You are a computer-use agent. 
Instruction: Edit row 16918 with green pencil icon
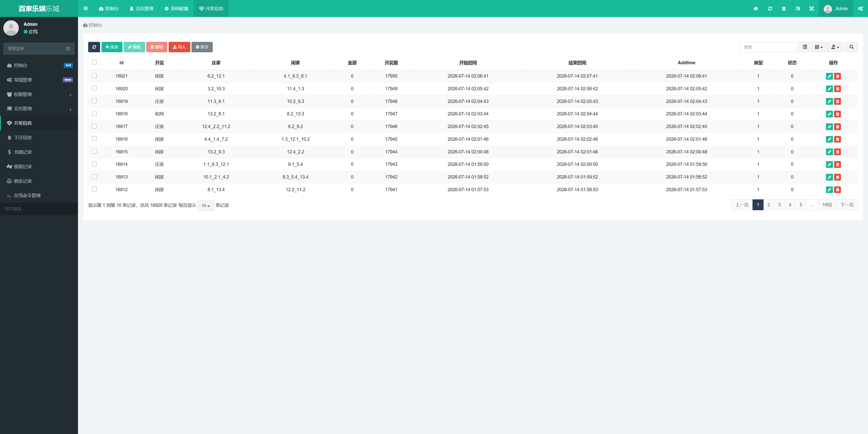(829, 114)
